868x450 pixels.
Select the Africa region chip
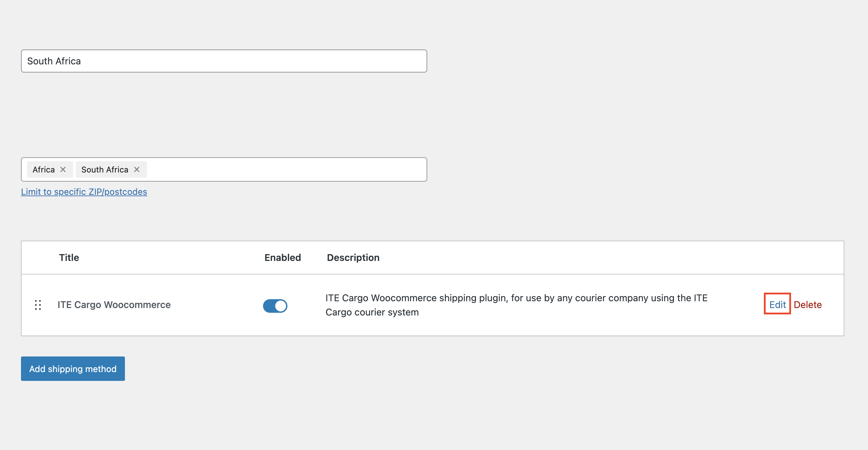pyautogui.click(x=43, y=169)
